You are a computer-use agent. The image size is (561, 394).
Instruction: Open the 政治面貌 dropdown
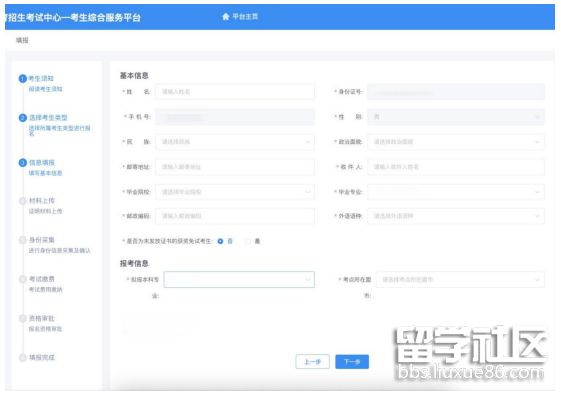pos(456,142)
